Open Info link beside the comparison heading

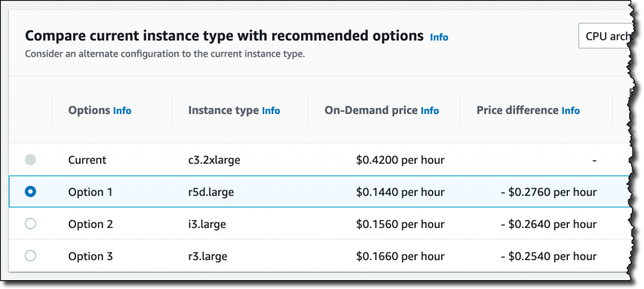439,37
